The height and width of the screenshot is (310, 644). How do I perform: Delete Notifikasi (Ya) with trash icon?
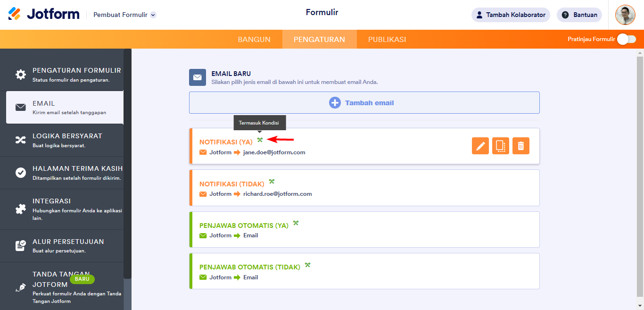pos(521,146)
